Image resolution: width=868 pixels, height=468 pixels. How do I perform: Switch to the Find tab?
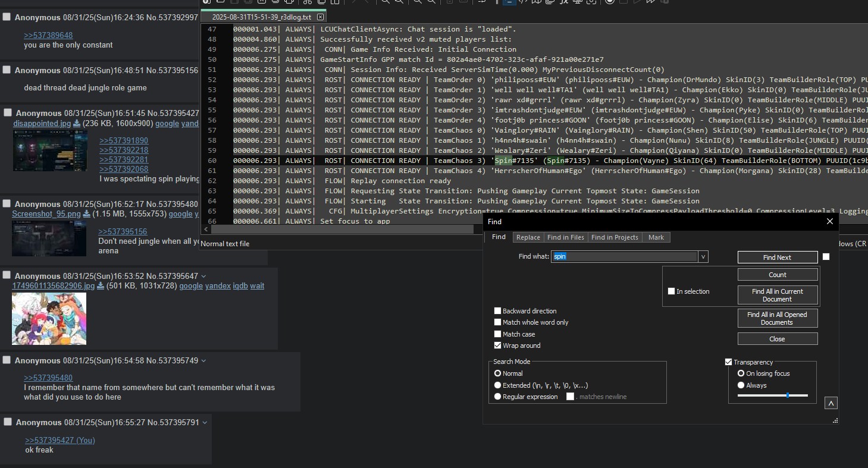coord(499,237)
